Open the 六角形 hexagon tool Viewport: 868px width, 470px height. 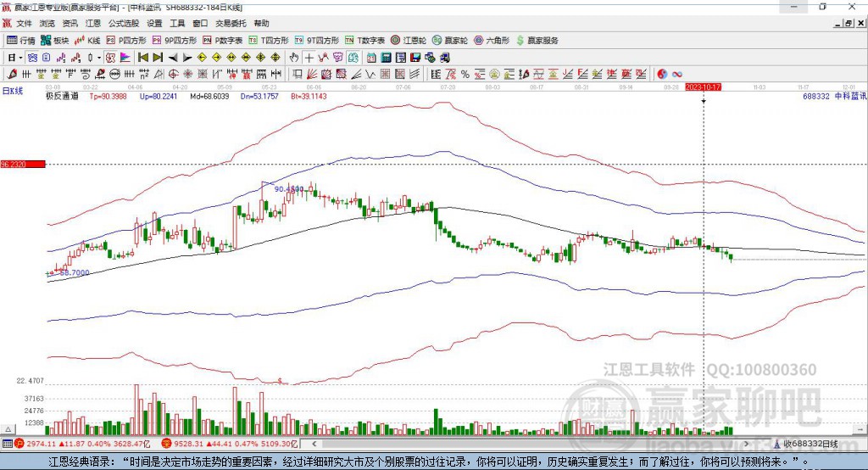[x=492, y=41]
